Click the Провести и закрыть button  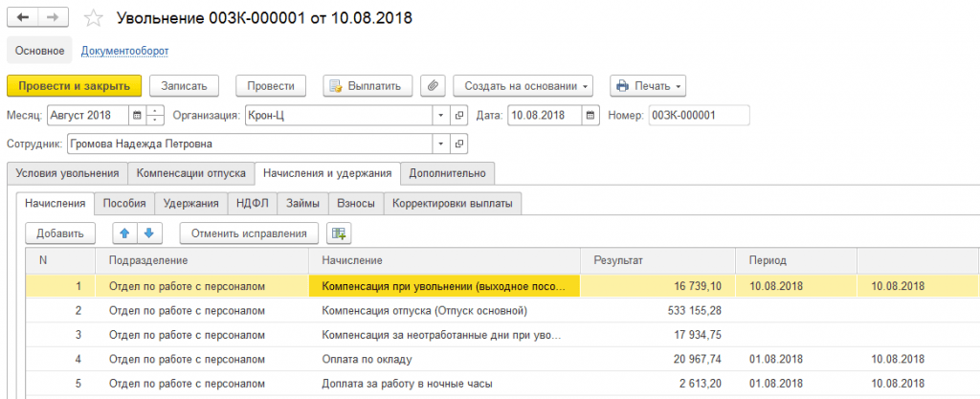(x=75, y=86)
